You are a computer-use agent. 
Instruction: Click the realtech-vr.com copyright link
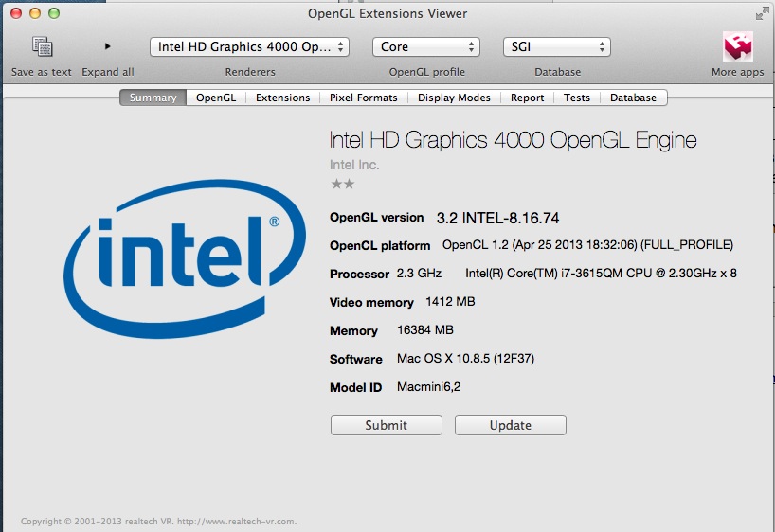pyautogui.click(x=236, y=522)
